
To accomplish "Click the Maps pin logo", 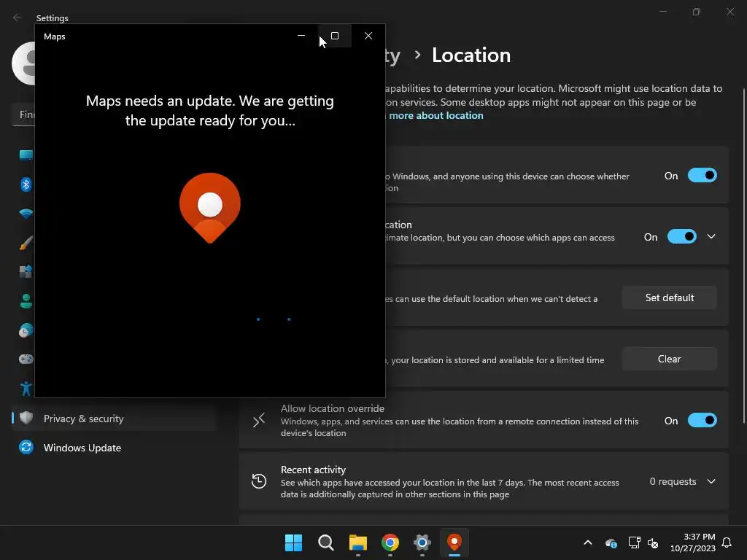I will [x=209, y=208].
